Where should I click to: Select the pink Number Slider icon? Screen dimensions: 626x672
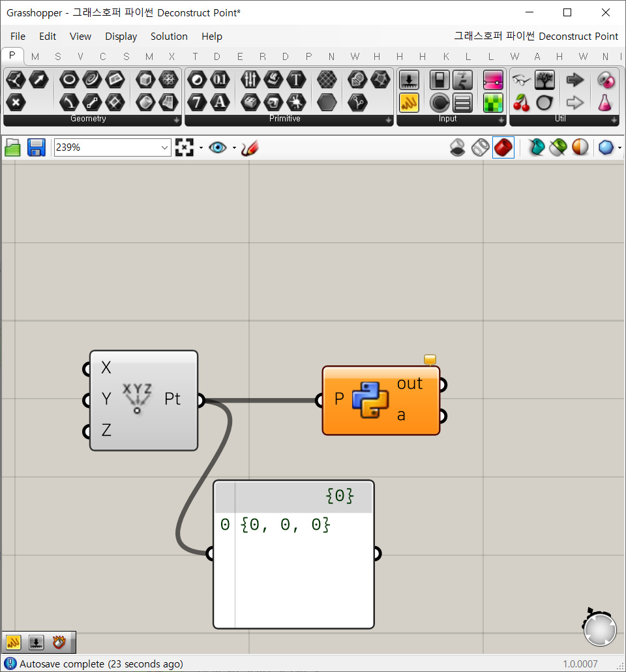(x=493, y=80)
